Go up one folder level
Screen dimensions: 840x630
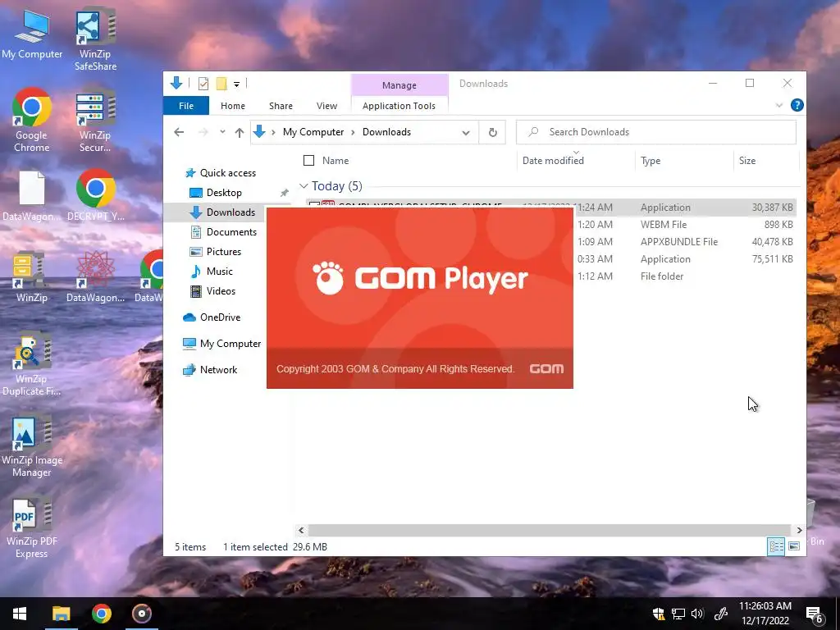239,132
